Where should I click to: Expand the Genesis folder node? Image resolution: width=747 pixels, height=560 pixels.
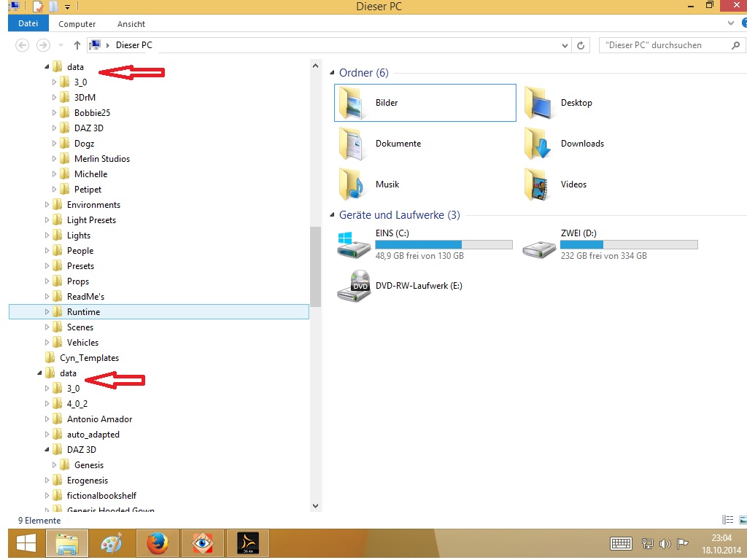tap(54, 464)
